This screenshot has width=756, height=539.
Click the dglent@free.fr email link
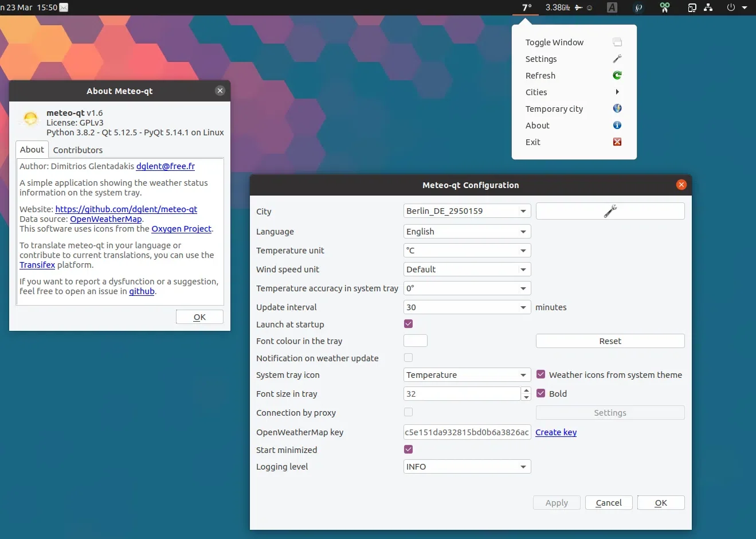point(166,166)
